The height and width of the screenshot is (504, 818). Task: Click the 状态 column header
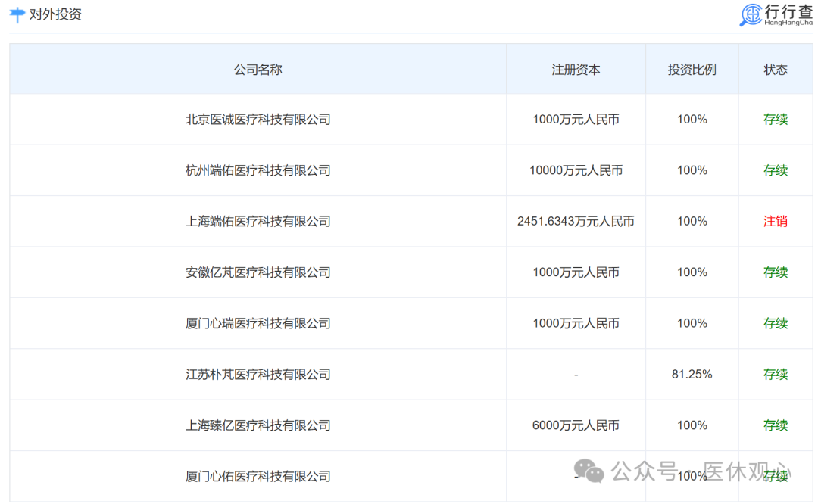coord(776,70)
